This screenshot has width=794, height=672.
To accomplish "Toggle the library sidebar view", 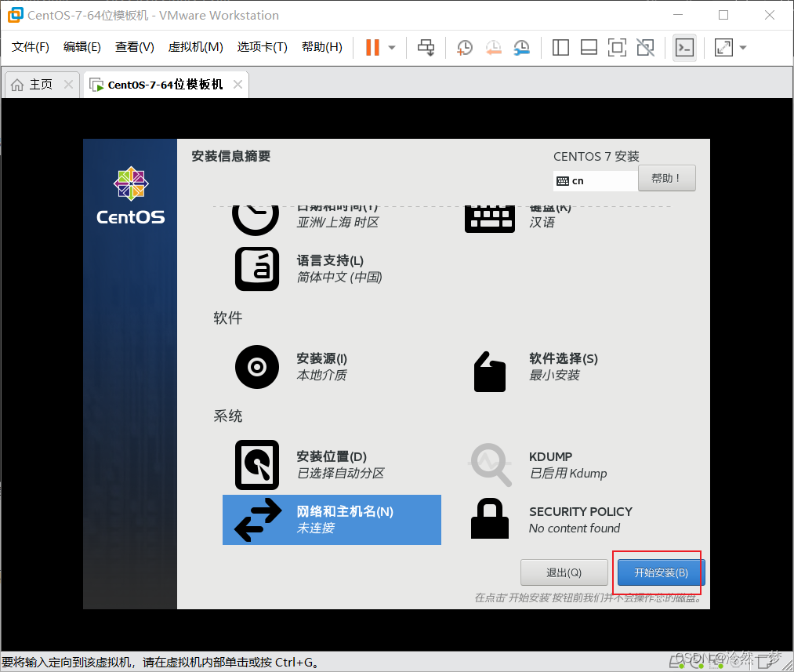I will [560, 48].
